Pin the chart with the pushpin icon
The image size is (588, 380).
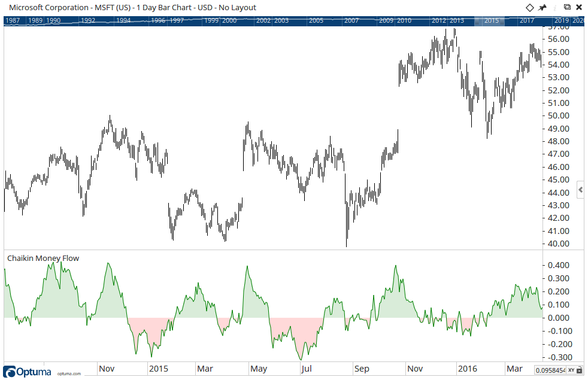[542, 8]
